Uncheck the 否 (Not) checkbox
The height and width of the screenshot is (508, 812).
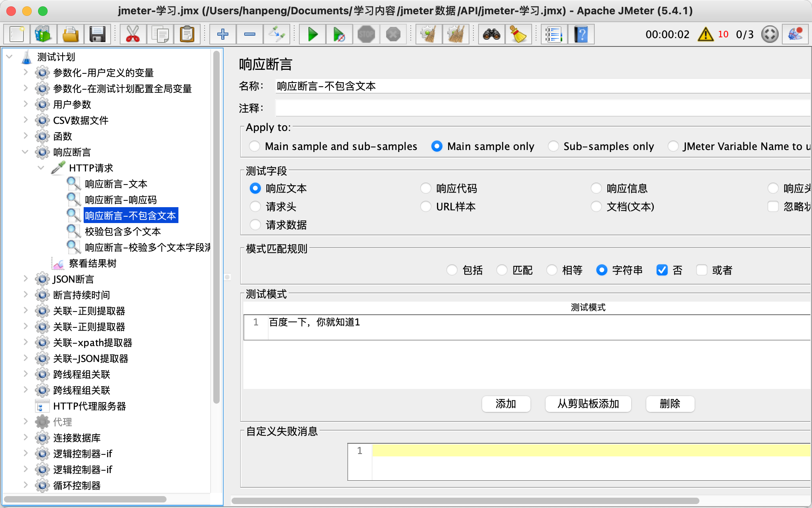click(x=662, y=270)
